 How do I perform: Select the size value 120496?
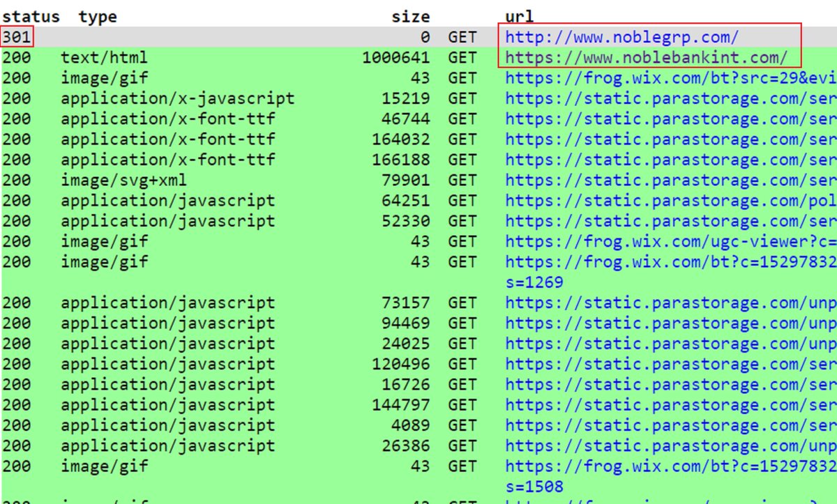[401, 364]
